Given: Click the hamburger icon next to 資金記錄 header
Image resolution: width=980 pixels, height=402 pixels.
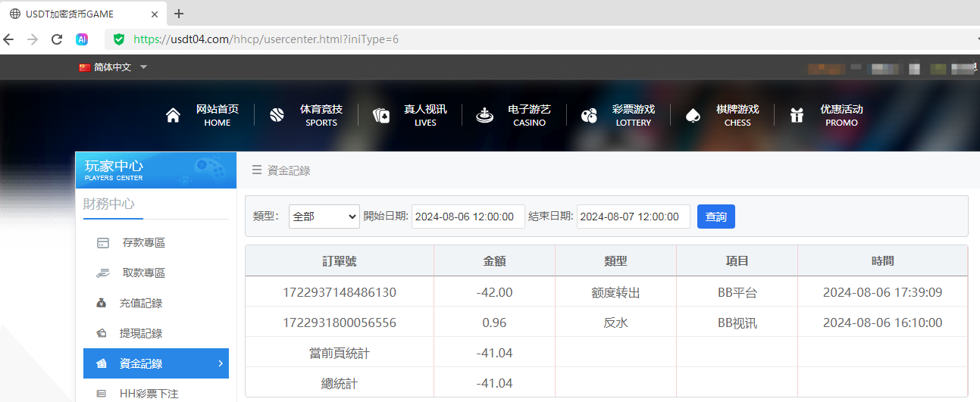Looking at the screenshot, I should tap(256, 170).
